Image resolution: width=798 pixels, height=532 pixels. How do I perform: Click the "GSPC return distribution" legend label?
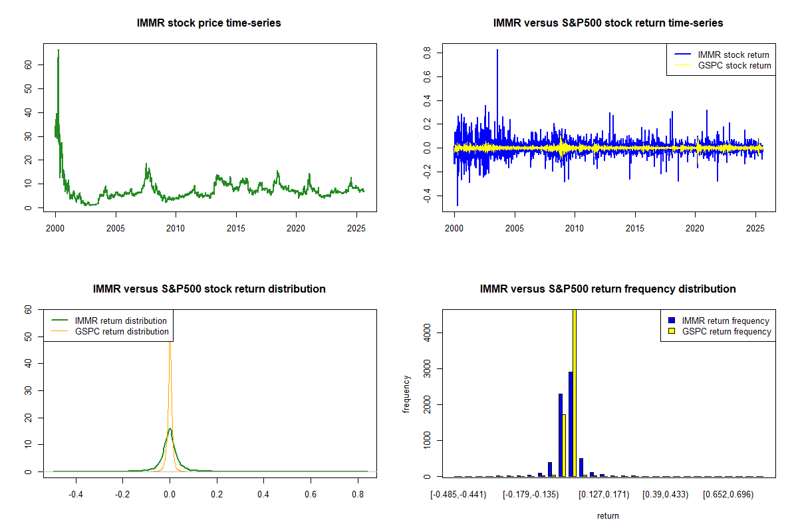tap(122, 331)
